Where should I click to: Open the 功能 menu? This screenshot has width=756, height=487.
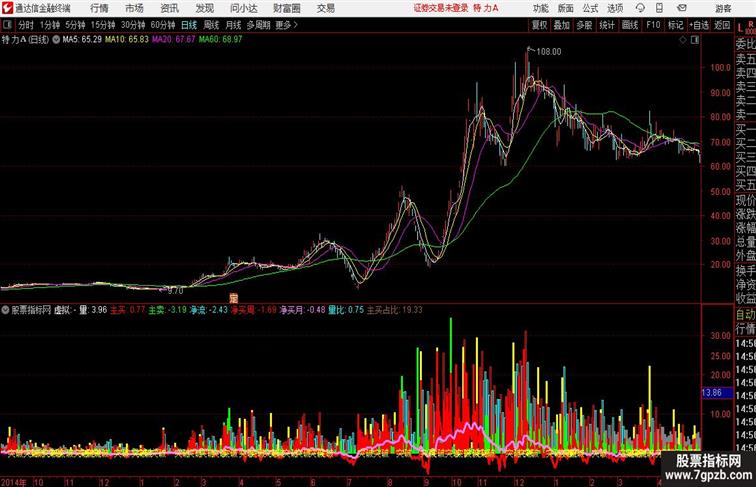(x=541, y=8)
